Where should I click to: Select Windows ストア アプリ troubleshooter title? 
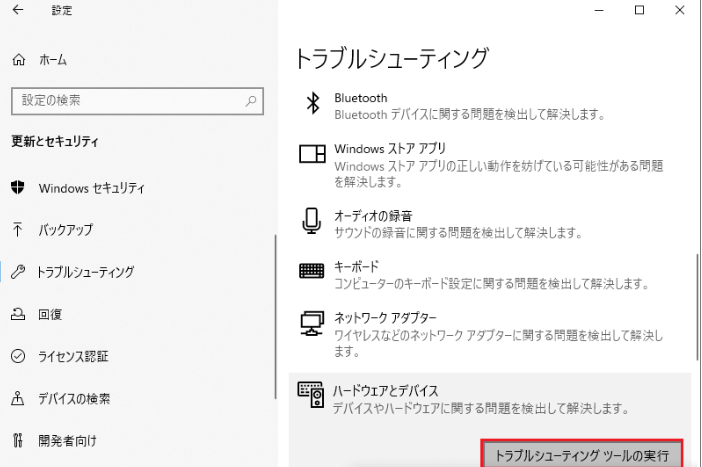tap(390, 149)
